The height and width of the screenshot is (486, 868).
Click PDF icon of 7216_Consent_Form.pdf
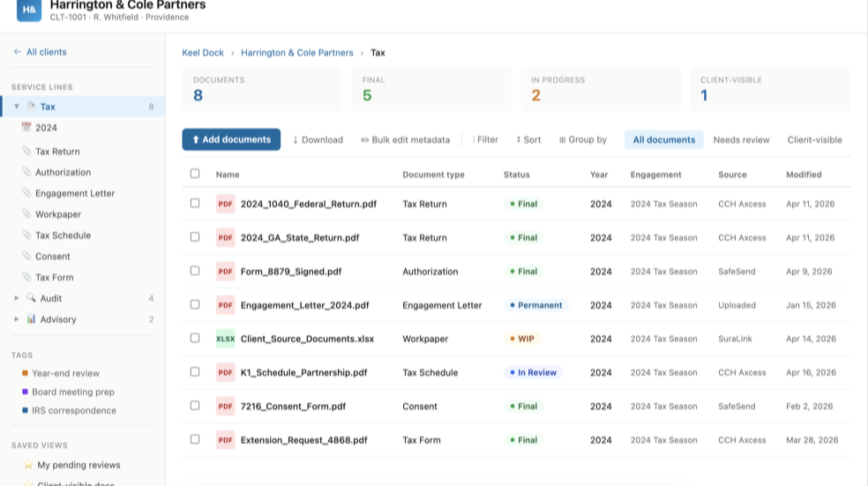point(225,407)
